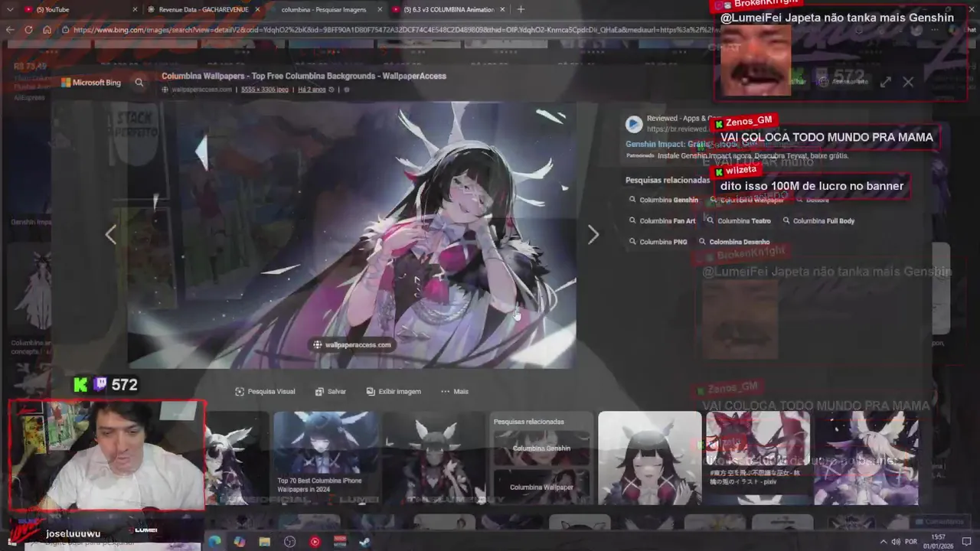980x551 pixels.
Task: Close the columbina Pesquisar Imagens tab
Action: point(381,9)
